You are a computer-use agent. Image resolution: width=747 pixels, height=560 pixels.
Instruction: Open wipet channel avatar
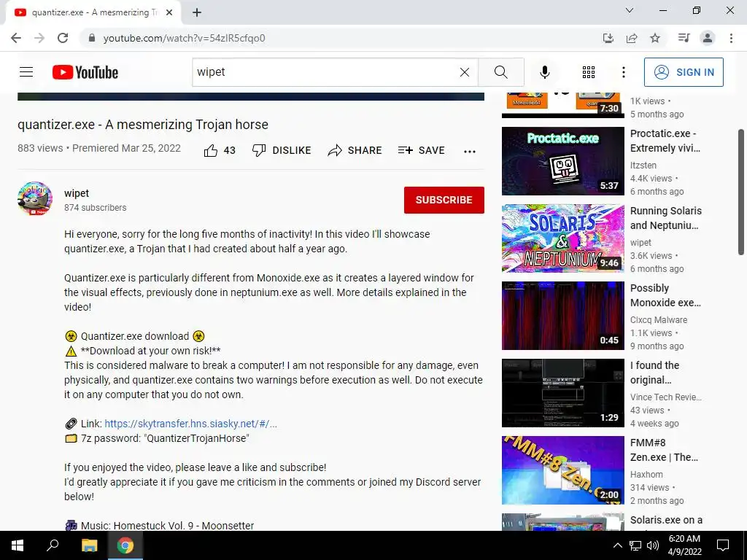(x=35, y=198)
